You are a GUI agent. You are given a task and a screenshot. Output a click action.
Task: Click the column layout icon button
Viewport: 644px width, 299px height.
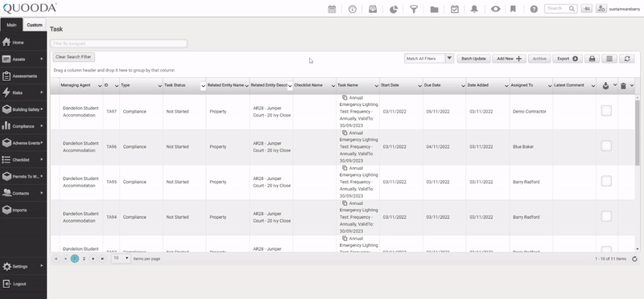click(609, 59)
